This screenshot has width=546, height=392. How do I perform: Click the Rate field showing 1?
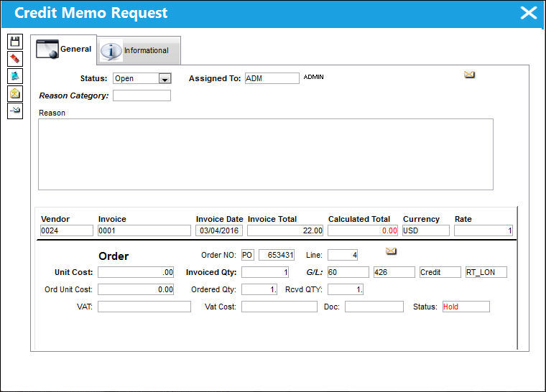[x=483, y=230]
